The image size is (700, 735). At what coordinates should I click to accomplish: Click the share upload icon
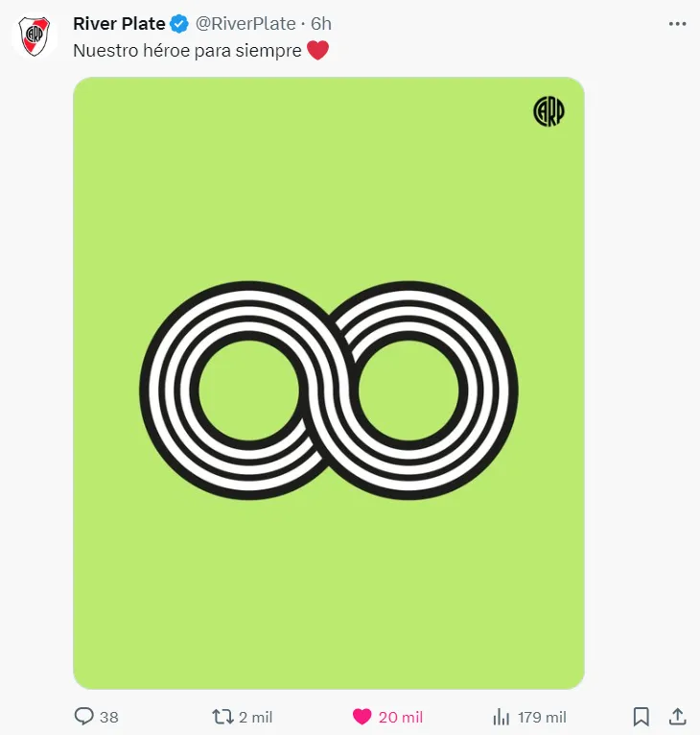point(676,717)
